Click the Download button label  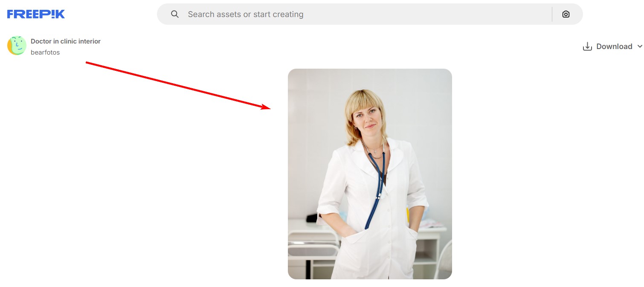point(614,46)
